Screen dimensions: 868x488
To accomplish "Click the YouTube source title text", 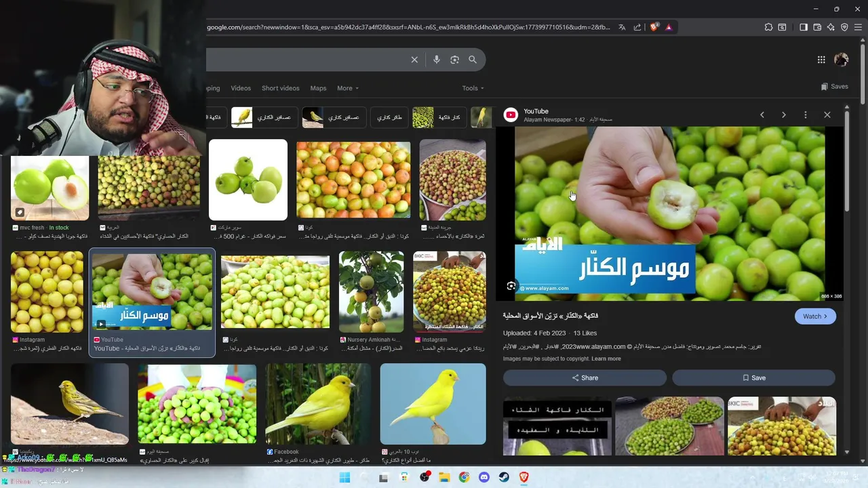I will (536, 111).
